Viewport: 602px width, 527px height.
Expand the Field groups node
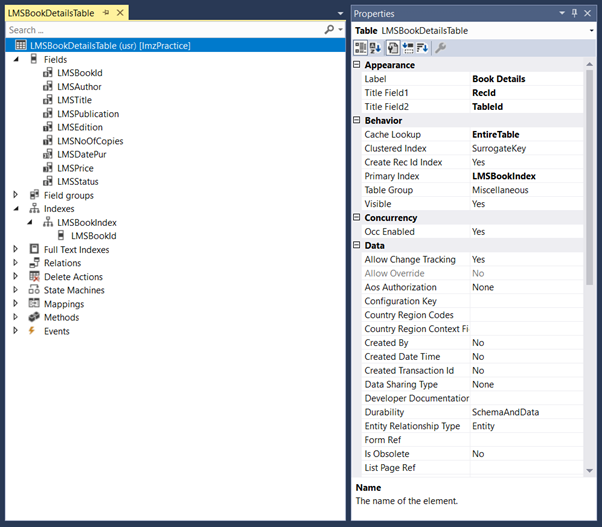(x=17, y=195)
